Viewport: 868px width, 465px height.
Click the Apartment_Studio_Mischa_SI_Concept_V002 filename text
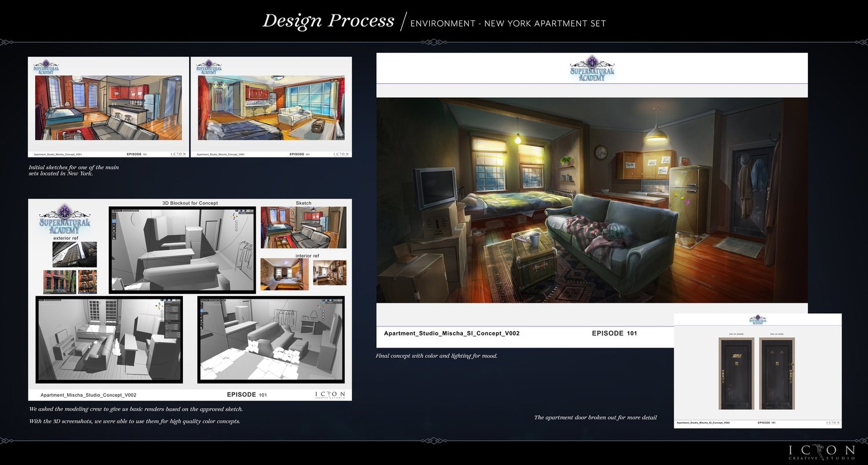point(452,333)
